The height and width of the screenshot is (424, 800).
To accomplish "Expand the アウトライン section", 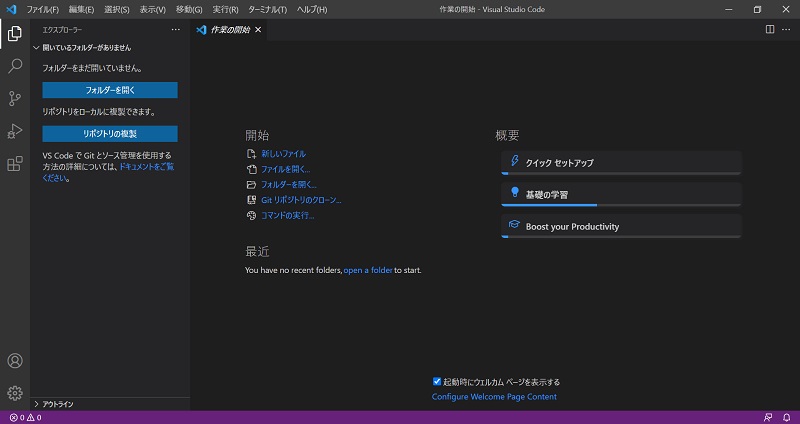I will [x=110, y=404].
